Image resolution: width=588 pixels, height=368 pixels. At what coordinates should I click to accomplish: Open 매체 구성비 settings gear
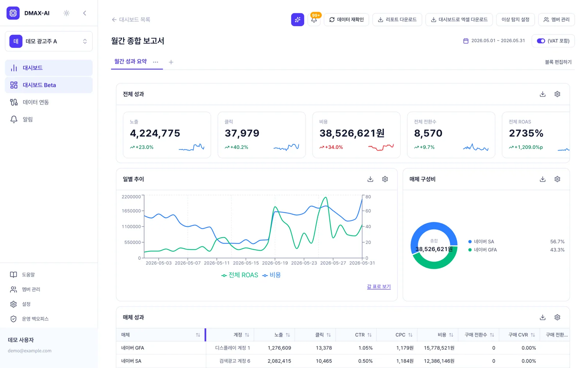557,179
